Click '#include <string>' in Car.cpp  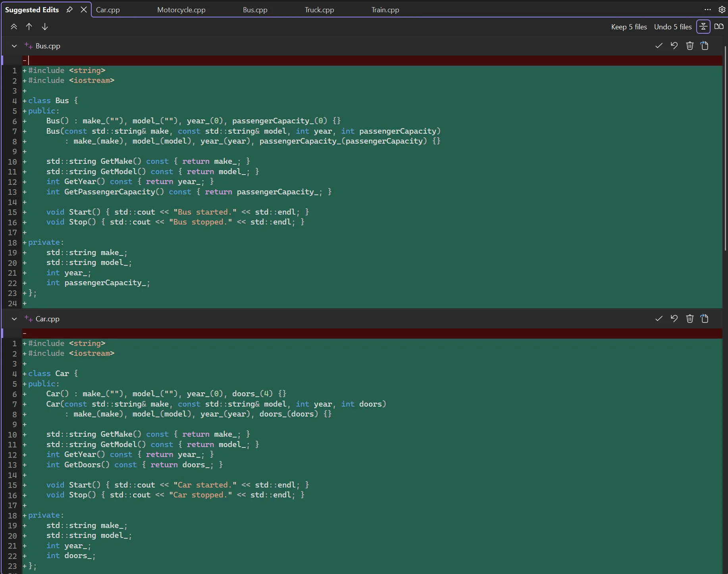coord(67,344)
